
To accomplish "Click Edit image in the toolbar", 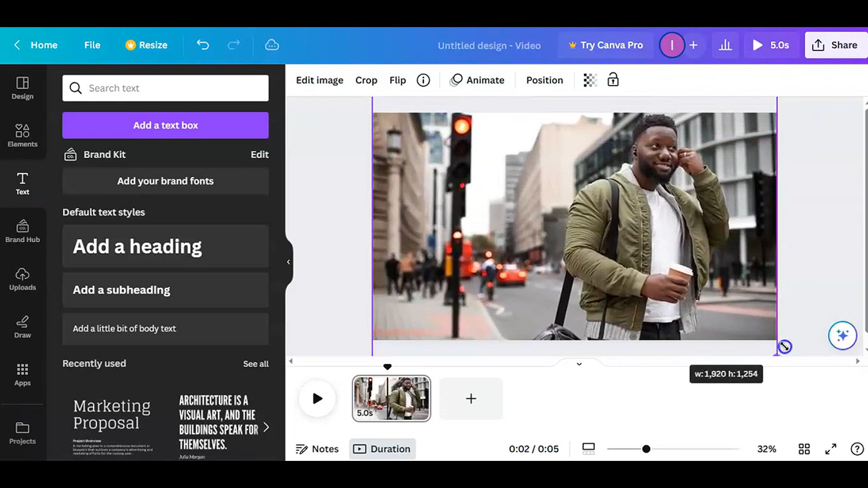I will tap(320, 80).
